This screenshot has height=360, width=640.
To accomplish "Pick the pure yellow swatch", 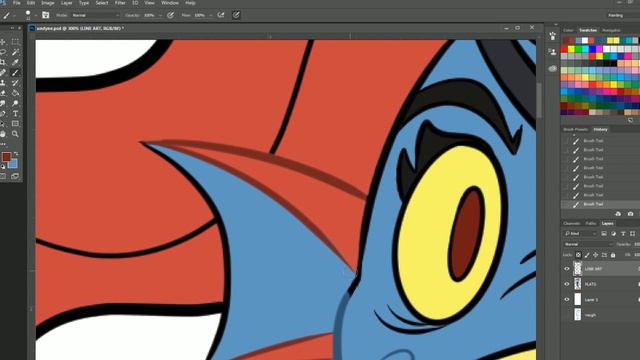I will (x=571, y=49).
